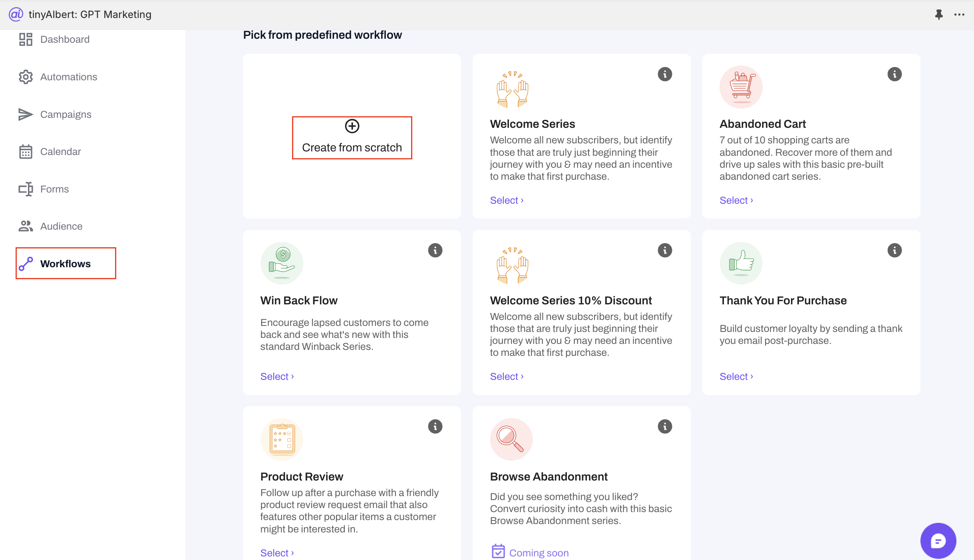Click Create from scratch

(352, 138)
